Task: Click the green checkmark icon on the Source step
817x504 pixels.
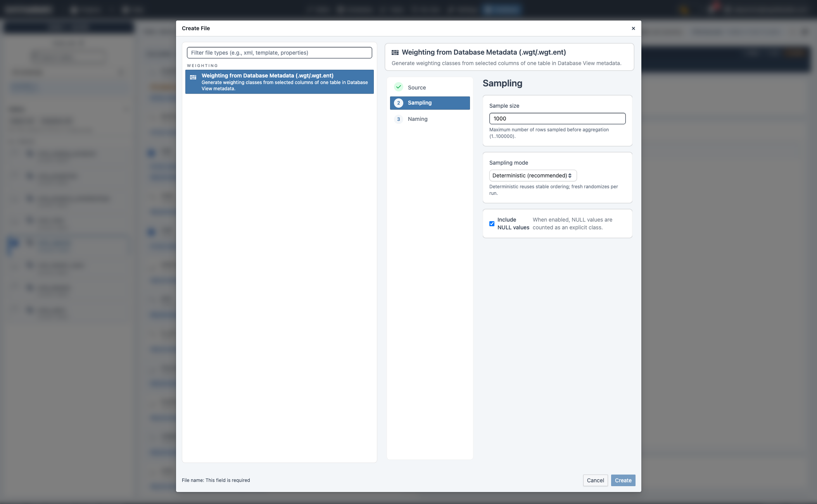Action: [x=399, y=87]
